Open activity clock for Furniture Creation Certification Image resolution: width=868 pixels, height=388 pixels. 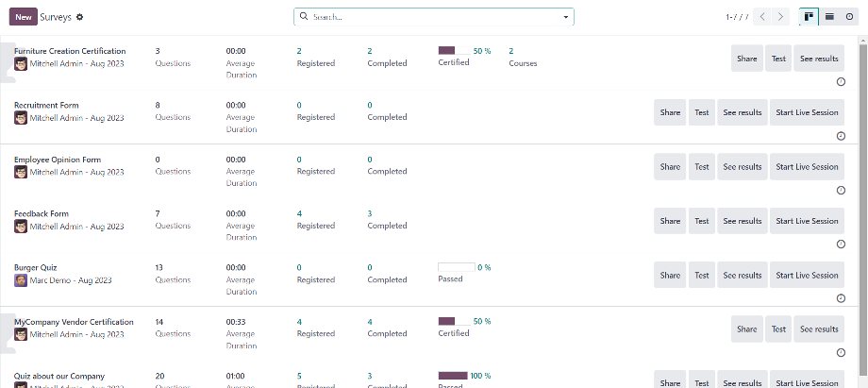841,82
